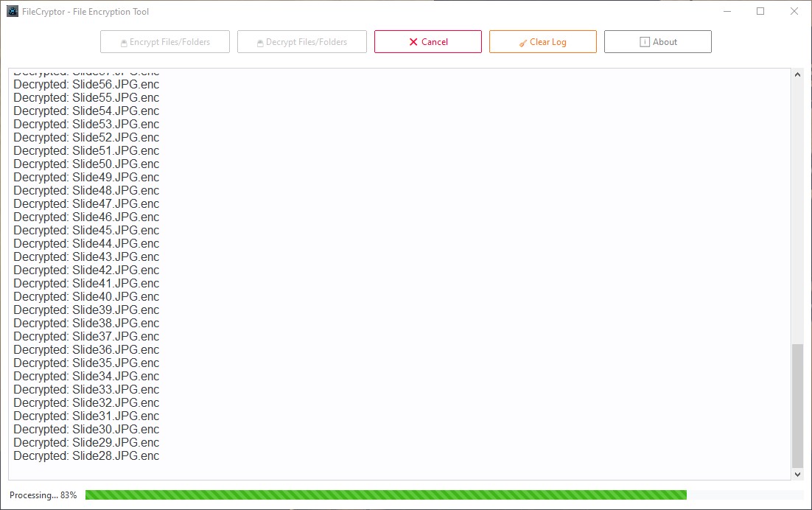Image resolution: width=812 pixels, height=510 pixels.
Task: Select log line 'Decrypted: Slide45.JPG.enc'
Action: 86,231
